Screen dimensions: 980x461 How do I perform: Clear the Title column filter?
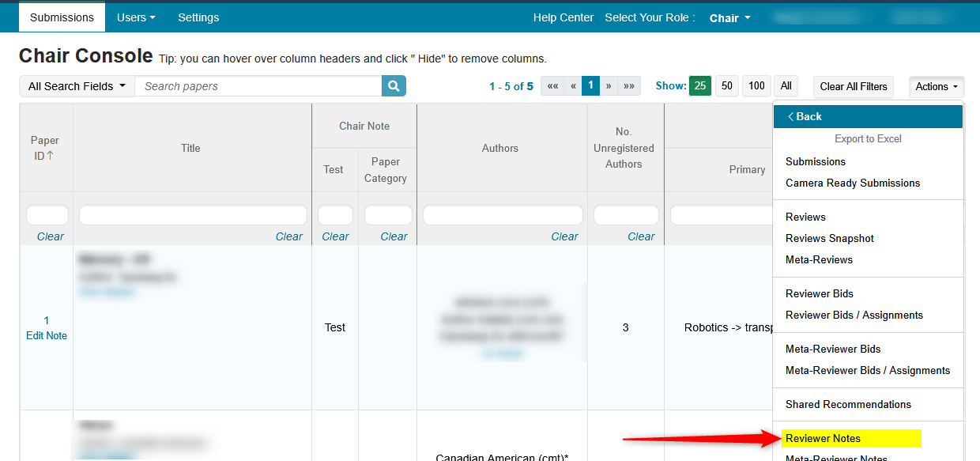(288, 236)
